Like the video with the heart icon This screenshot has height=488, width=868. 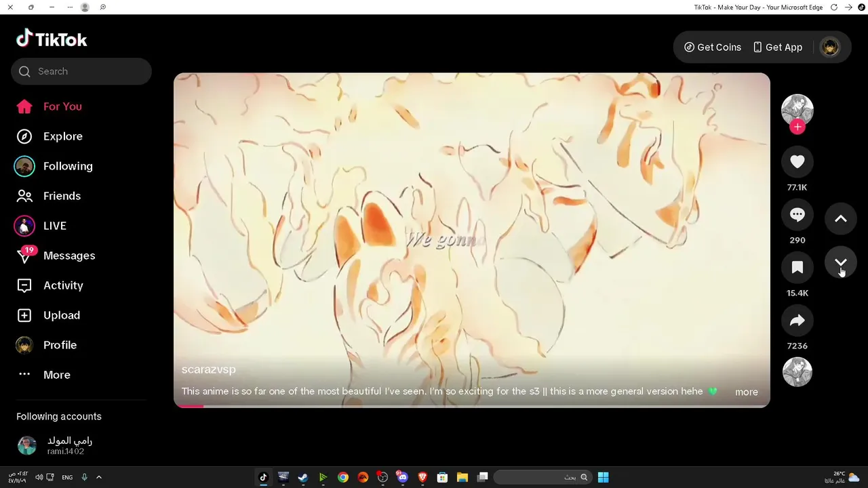tap(797, 161)
